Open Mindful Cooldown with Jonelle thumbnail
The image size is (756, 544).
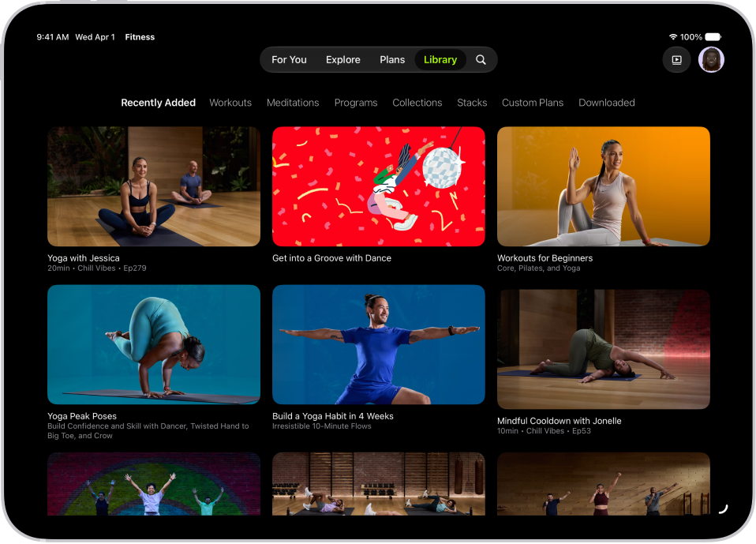tap(603, 349)
